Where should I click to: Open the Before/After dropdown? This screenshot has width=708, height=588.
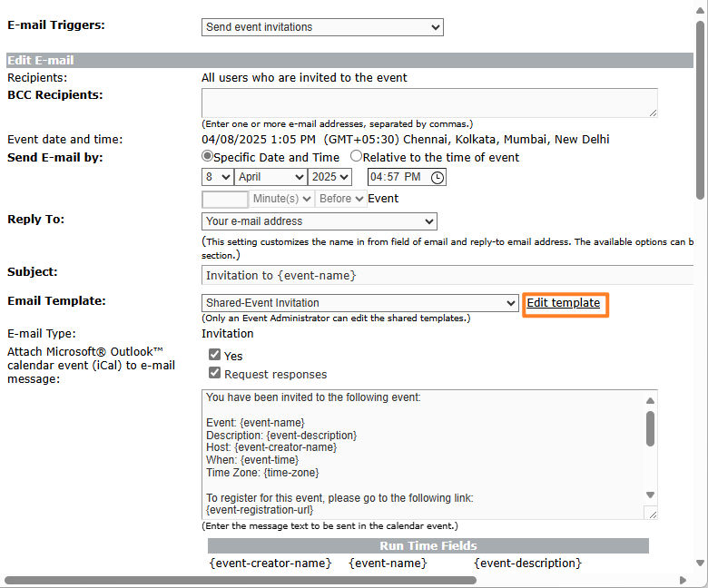(x=340, y=199)
